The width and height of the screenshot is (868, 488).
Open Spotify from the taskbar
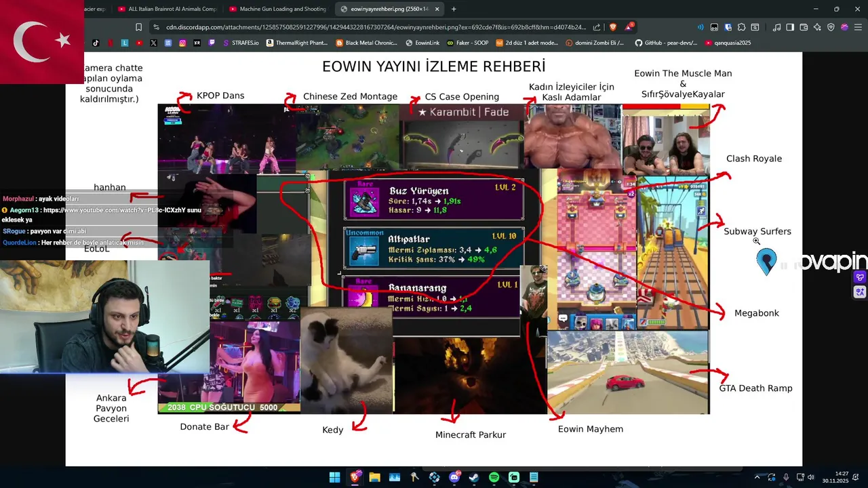494,477
